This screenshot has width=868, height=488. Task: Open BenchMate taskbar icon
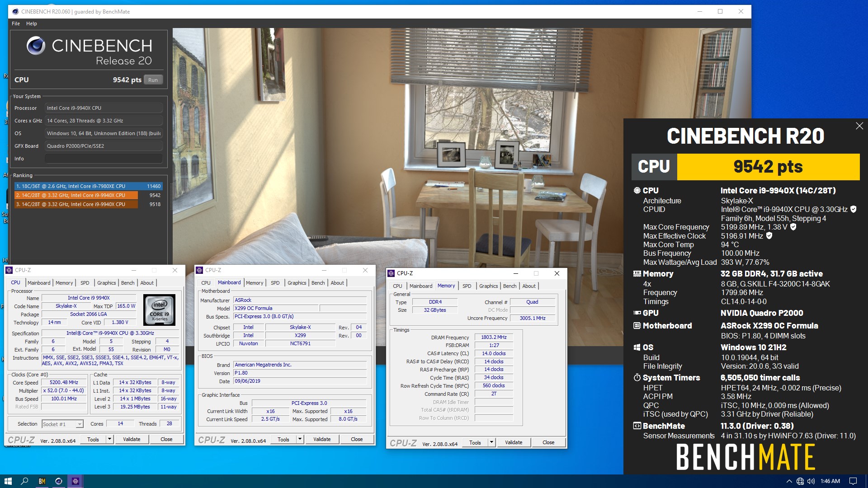click(42, 481)
